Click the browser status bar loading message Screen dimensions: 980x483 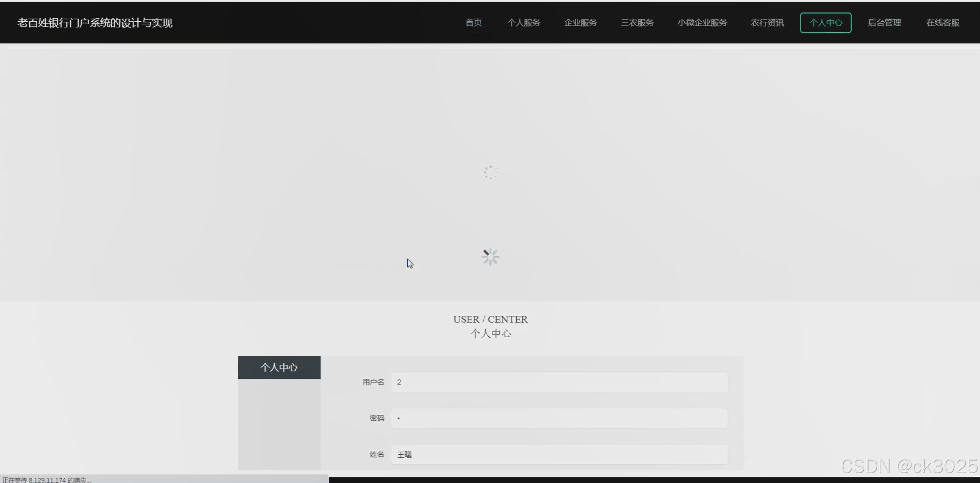(47, 480)
